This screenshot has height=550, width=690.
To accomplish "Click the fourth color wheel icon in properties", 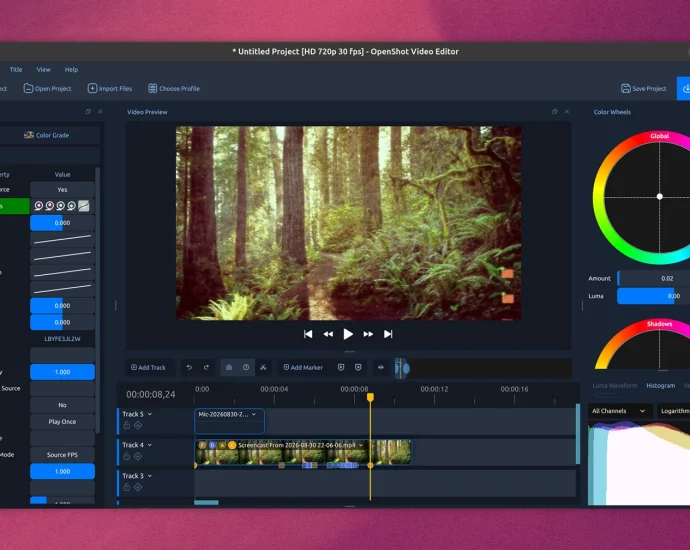I will (x=71, y=206).
